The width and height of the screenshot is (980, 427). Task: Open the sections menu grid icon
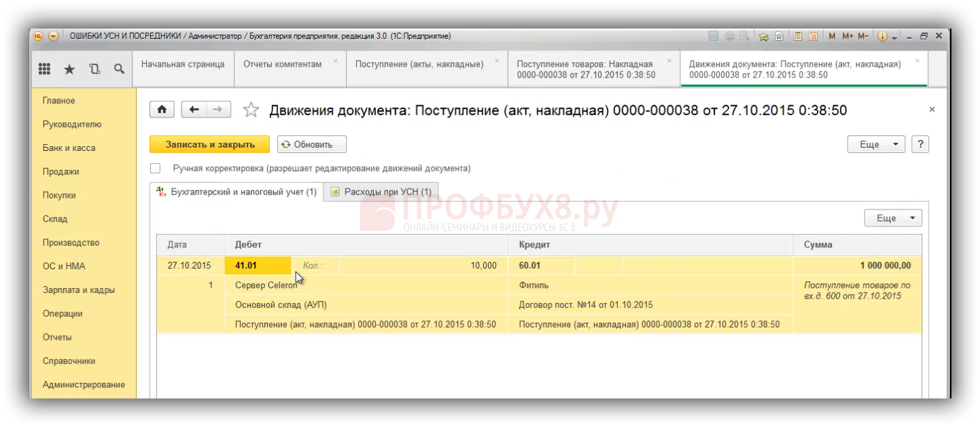pos(44,69)
